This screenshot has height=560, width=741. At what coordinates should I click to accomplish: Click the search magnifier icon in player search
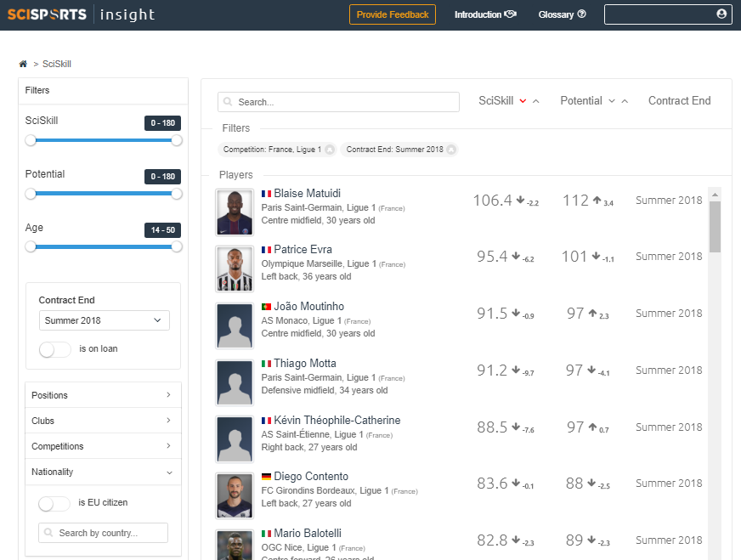pos(228,102)
